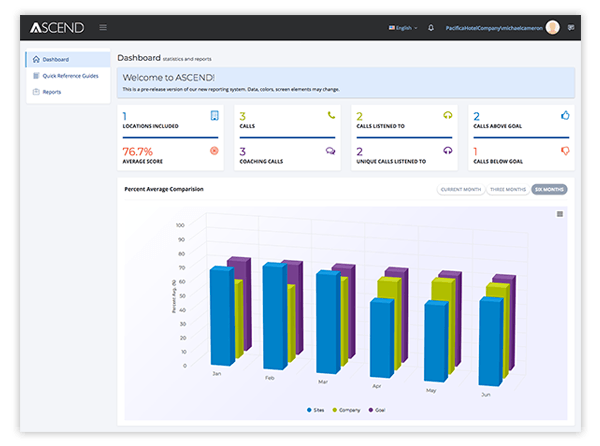Click the Reports clipboard icon
The width and height of the screenshot is (600, 446).
click(x=36, y=92)
